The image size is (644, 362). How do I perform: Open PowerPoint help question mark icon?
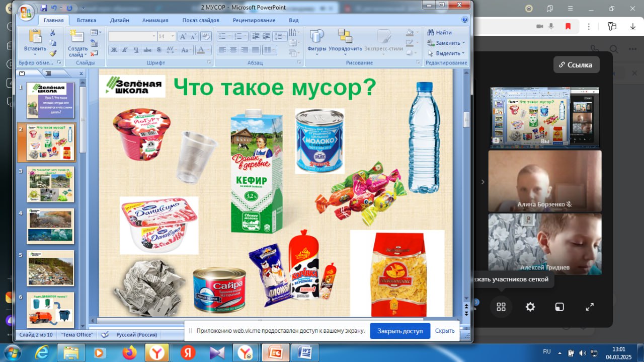coord(465,20)
